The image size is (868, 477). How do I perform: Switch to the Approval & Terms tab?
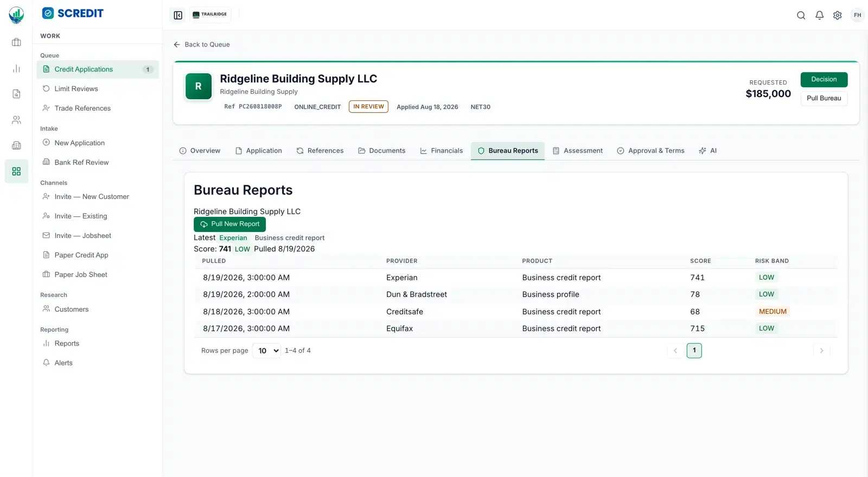[650, 151]
